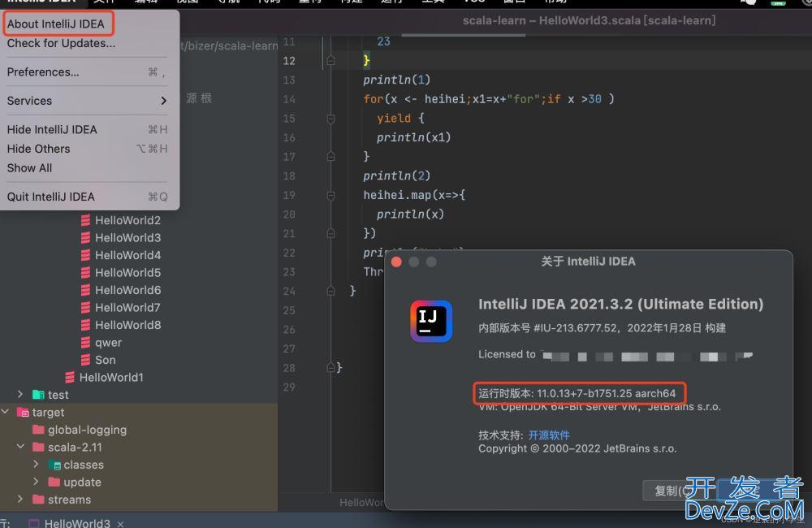Open HelloWorld8 Scala file in project tree
Viewport: 812px width, 528px height.
[x=127, y=325]
